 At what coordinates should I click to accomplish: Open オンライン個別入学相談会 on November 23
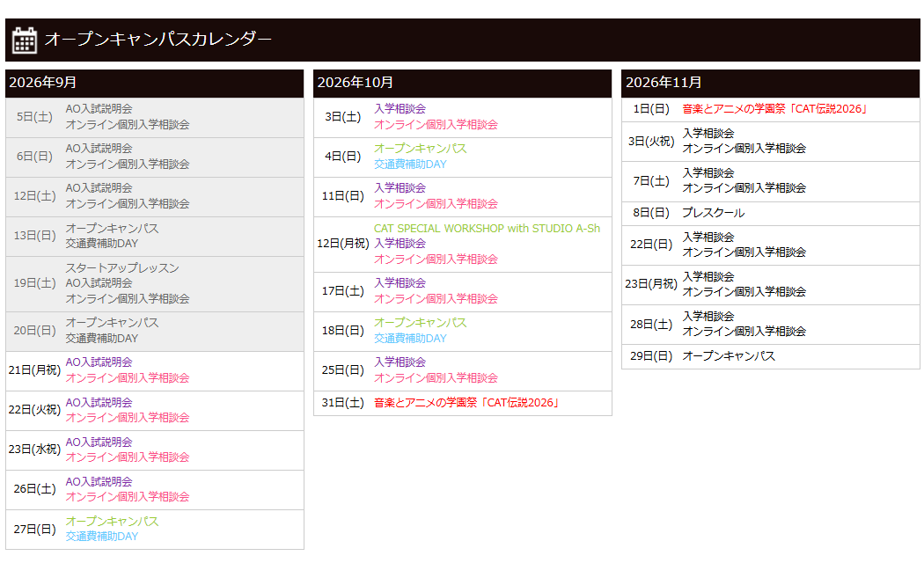744,292
